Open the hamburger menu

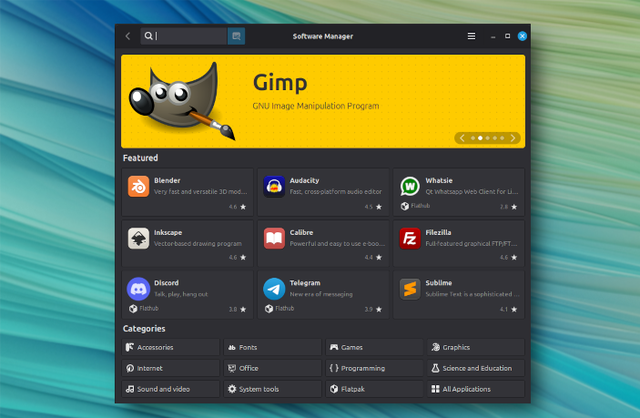click(x=471, y=36)
